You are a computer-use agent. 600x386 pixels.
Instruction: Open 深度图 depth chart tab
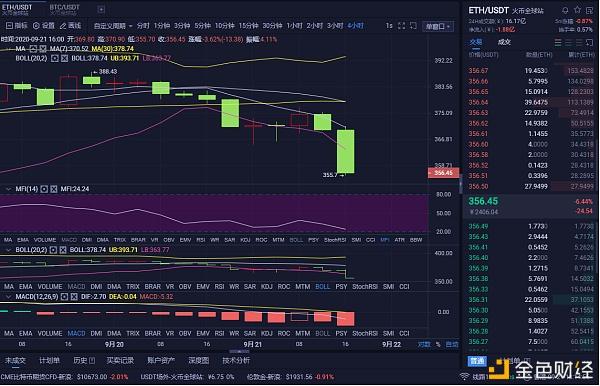point(199,360)
